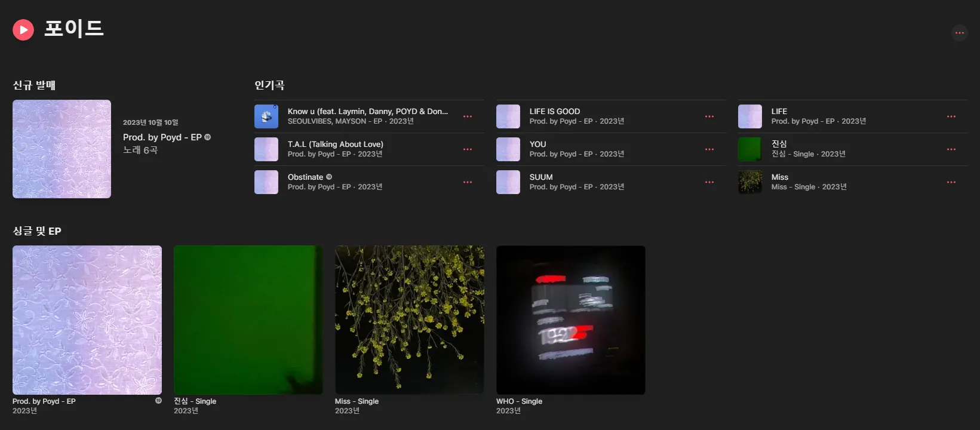Click the 신규 발매 album artwork thumbnail
980x430 pixels.
click(x=62, y=149)
